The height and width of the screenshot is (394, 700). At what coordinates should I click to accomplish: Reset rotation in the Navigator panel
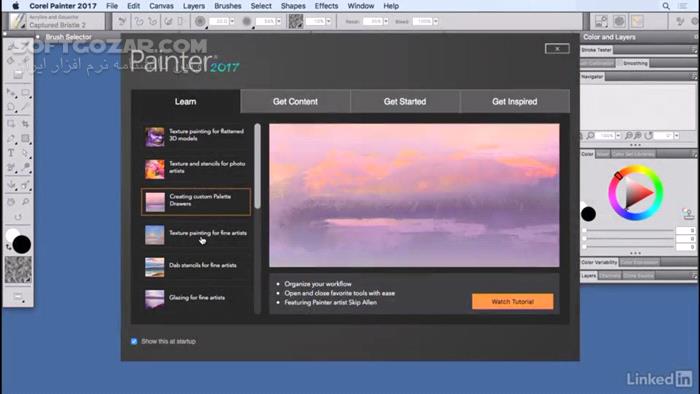tap(649, 135)
